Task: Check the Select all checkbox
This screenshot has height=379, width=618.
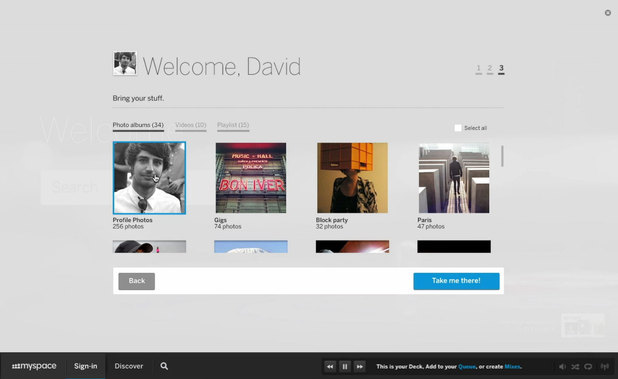Action: (458, 128)
